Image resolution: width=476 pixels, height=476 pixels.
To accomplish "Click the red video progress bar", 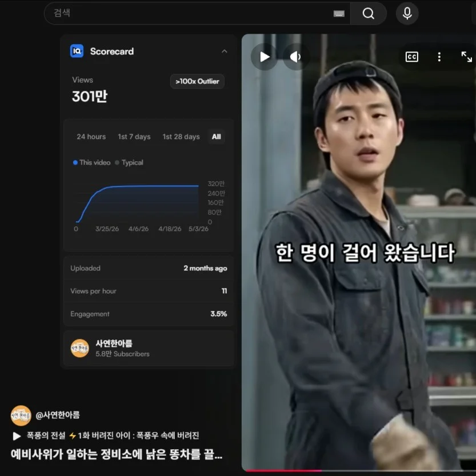I will tap(283, 471).
